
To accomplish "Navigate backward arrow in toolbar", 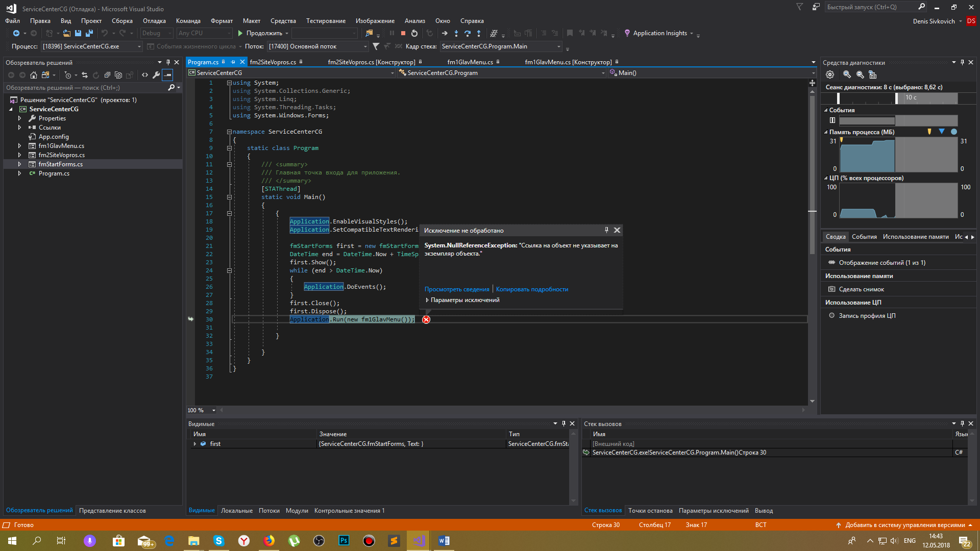I will 16,33.
